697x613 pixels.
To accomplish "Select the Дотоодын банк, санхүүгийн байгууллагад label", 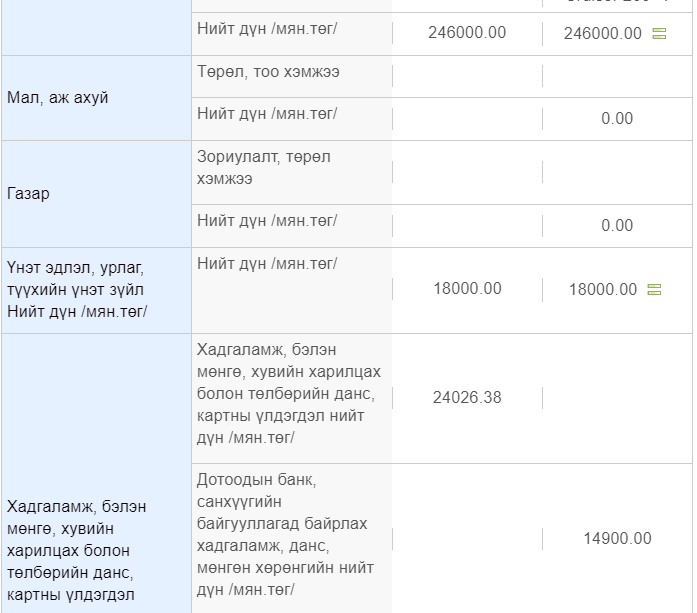I will point(285,534).
